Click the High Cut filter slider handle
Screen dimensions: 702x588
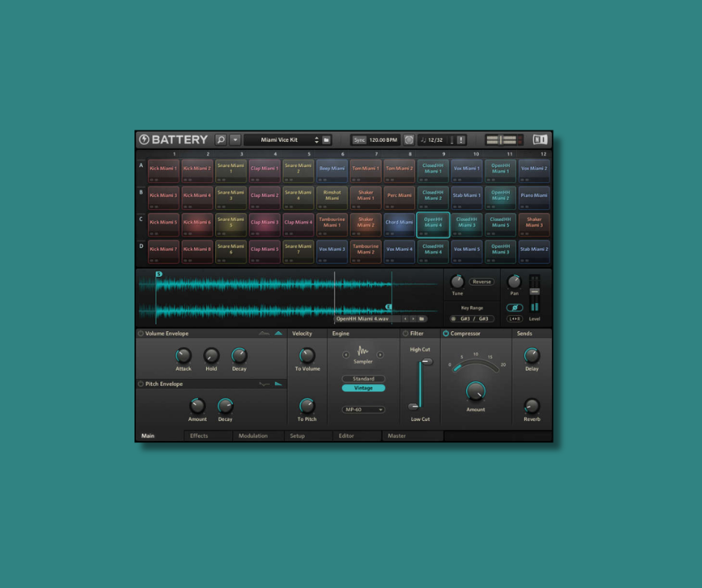click(x=427, y=362)
